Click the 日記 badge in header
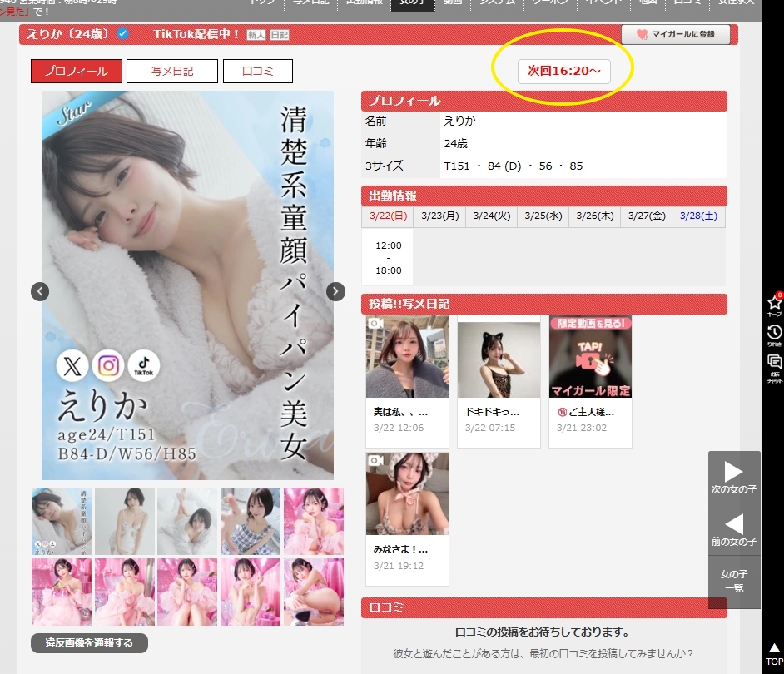The height and width of the screenshot is (674, 784). pos(280,35)
